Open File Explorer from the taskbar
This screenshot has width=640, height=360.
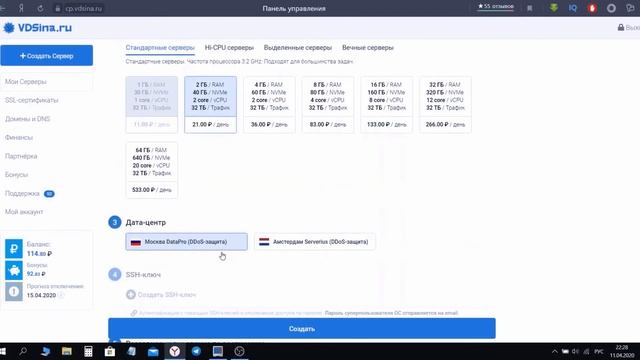(x=67, y=351)
